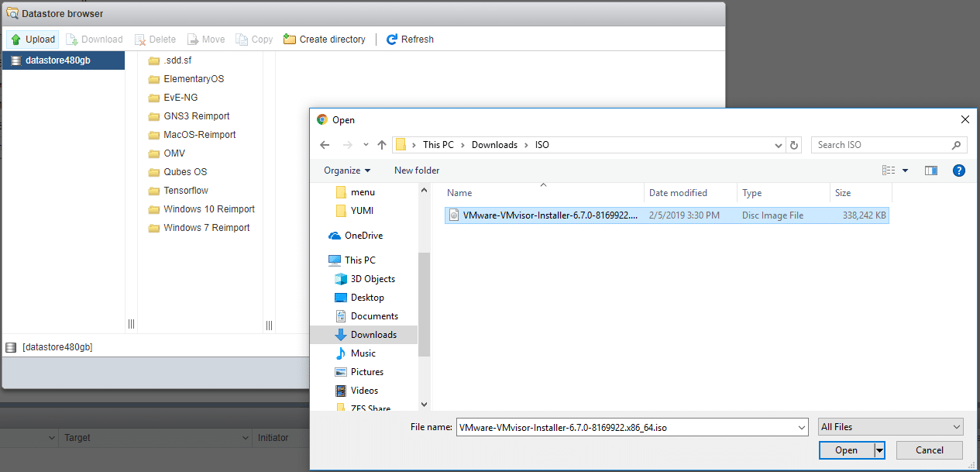
Task: Click the Up one level arrow
Action: point(382,145)
